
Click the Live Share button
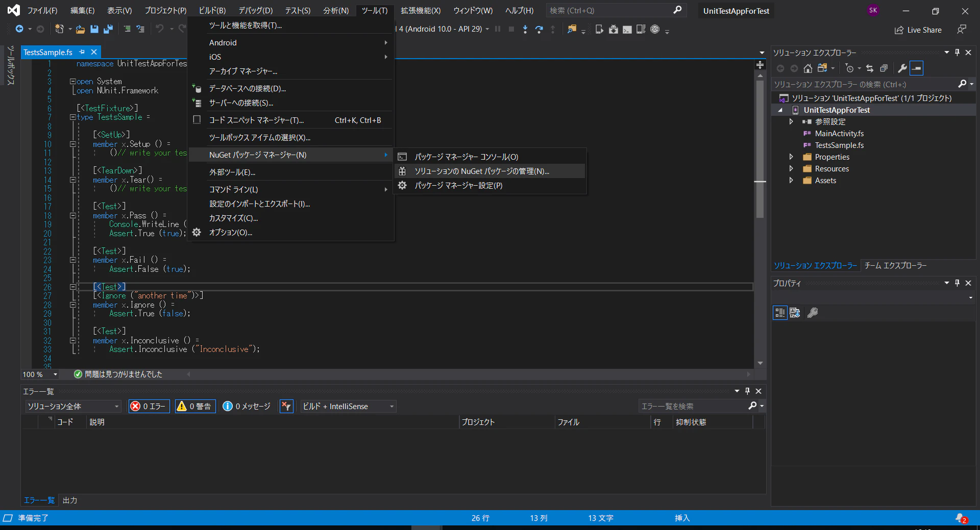918,30
